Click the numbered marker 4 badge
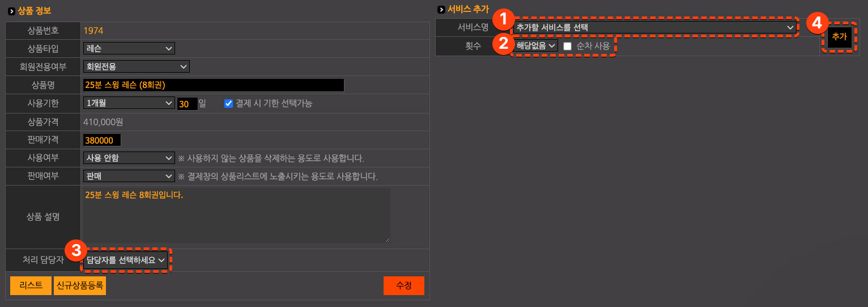Screen dimensions: 868x307 [816, 23]
